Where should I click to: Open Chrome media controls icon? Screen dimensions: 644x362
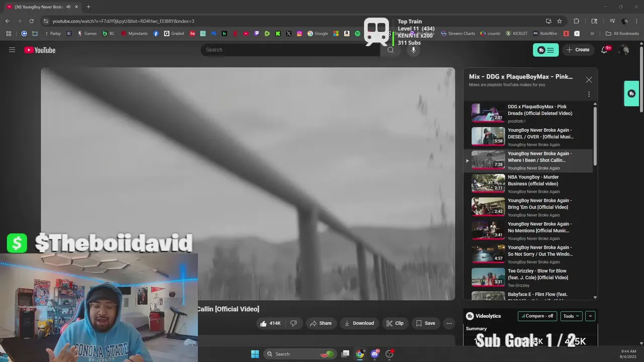612,21
